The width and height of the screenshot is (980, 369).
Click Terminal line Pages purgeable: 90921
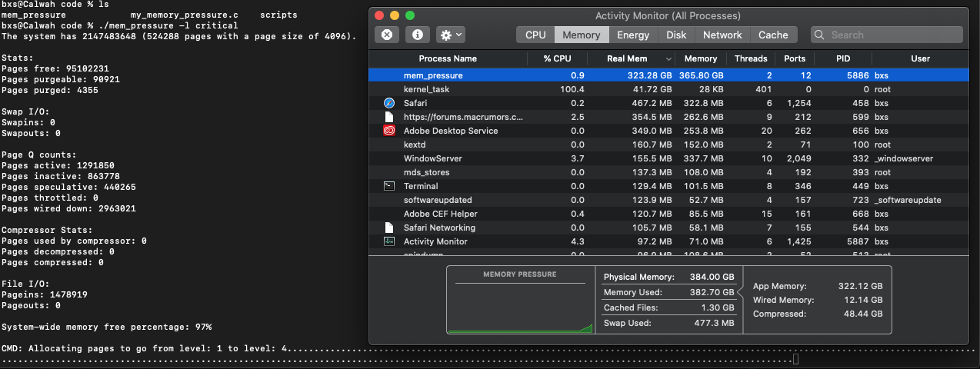[x=61, y=79]
